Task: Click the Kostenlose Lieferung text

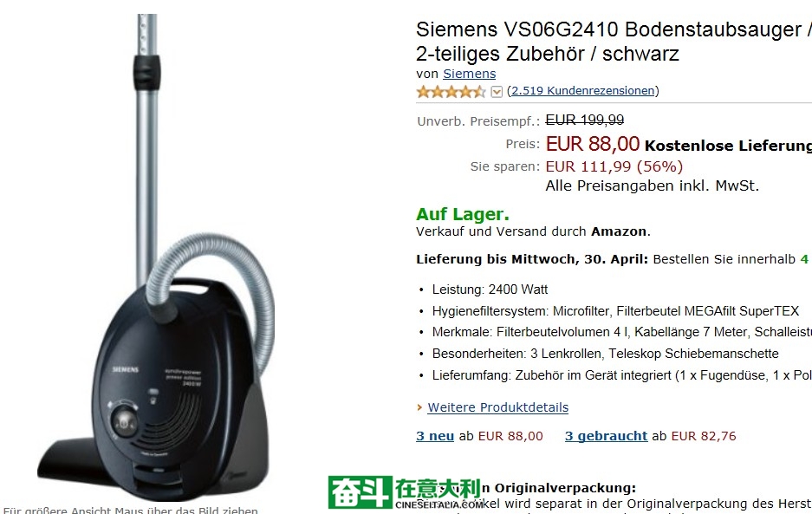Action: coord(728,146)
